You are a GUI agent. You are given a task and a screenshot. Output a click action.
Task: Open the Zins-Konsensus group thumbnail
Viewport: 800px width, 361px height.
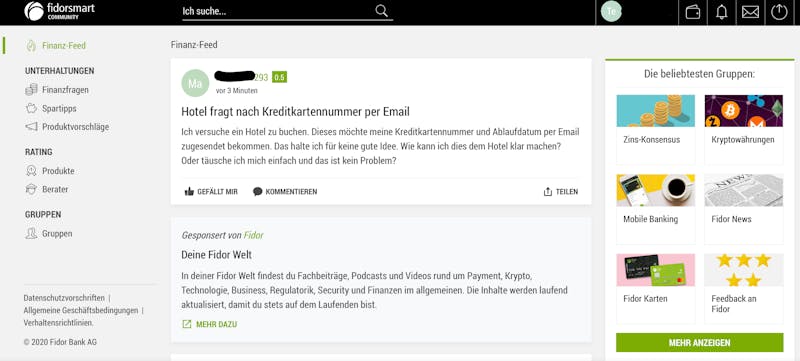click(x=656, y=111)
